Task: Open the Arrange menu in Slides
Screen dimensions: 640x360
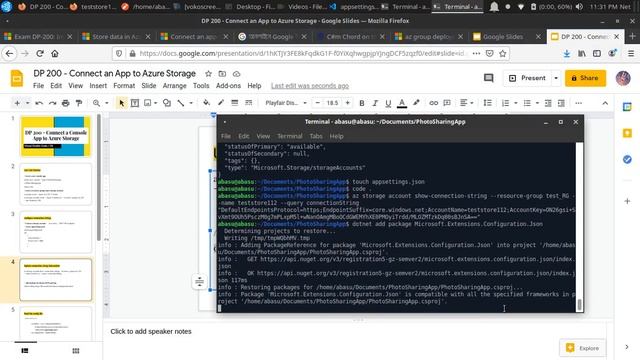Action: click(x=174, y=86)
